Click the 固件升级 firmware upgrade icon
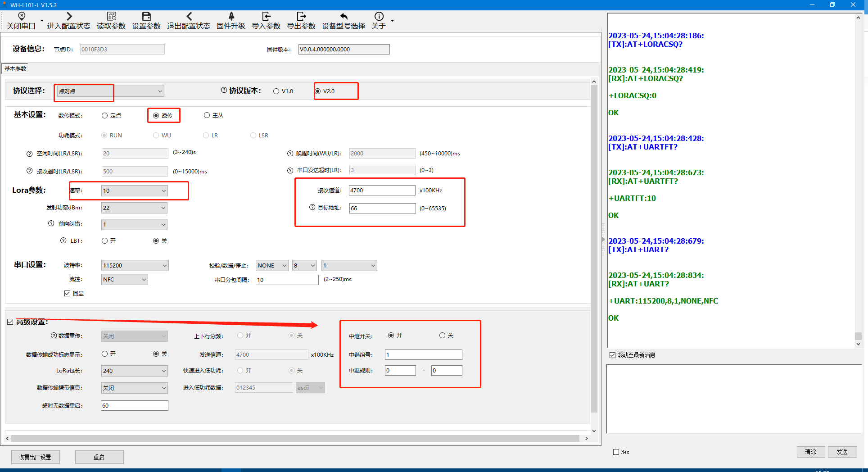Screen dimensions: 868x472 pyautogui.click(x=231, y=17)
